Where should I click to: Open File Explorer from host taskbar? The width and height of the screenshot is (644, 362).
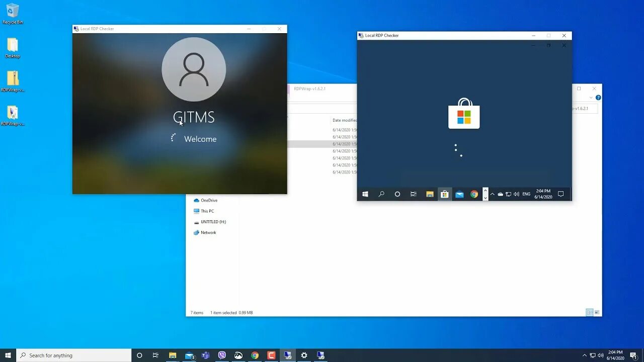(x=173, y=355)
